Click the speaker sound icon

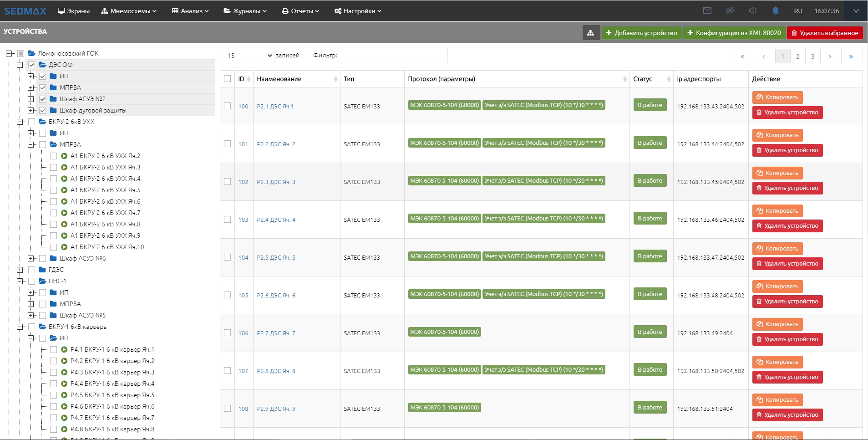(752, 11)
